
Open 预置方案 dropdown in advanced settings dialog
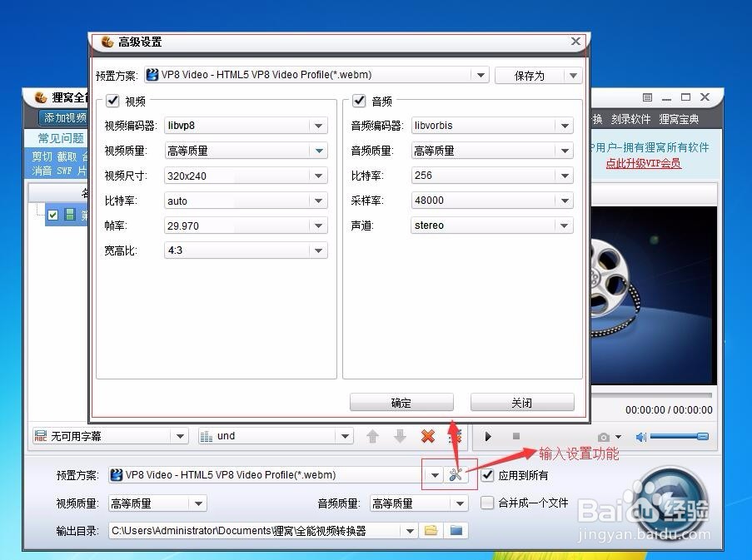[x=480, y=75]
